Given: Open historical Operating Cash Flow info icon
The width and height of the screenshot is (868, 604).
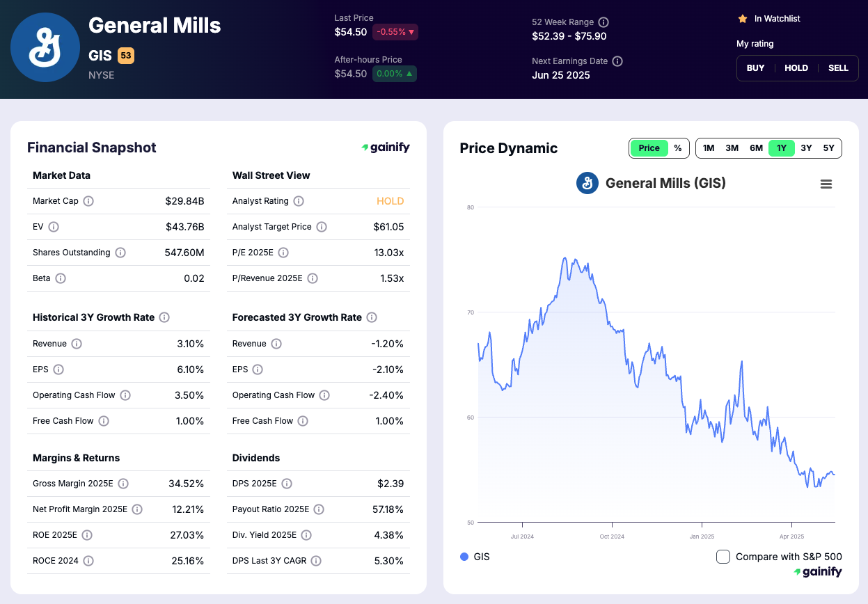Looking at the screenshot, I should (125, 395).
